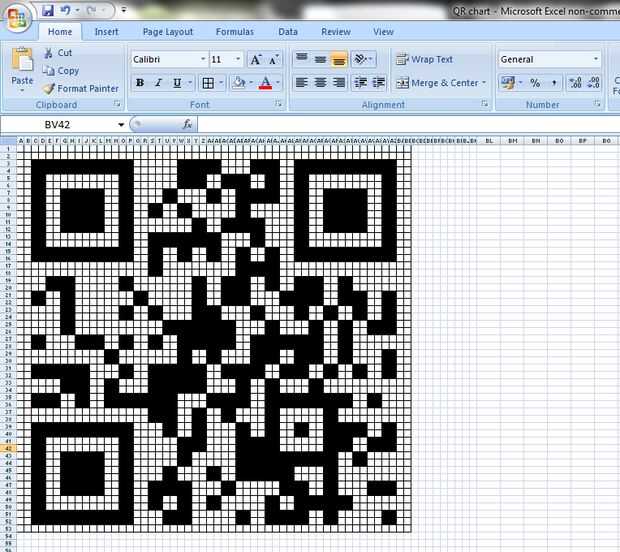
Task: Go to the Formulas tab
Action: [234, 32]
